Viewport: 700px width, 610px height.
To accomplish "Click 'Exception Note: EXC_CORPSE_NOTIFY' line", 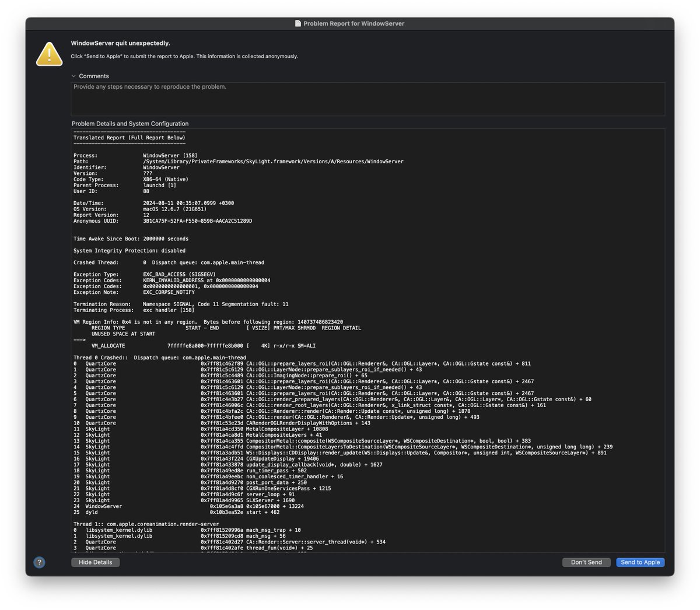I will (134, 292).
